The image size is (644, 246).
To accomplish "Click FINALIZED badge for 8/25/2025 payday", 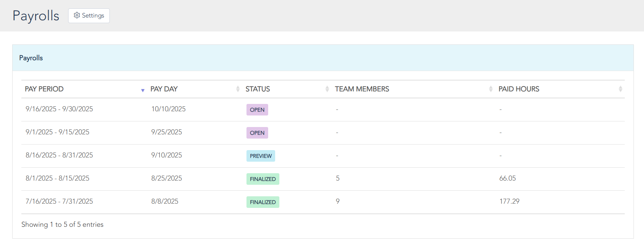I will pyautogui.click(x=263, y=179).
